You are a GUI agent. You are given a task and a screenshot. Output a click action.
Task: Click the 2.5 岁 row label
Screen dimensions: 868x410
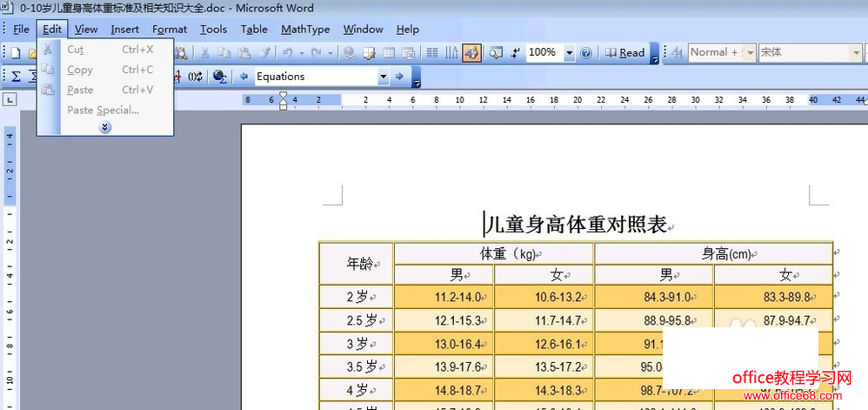coord(356,320)
